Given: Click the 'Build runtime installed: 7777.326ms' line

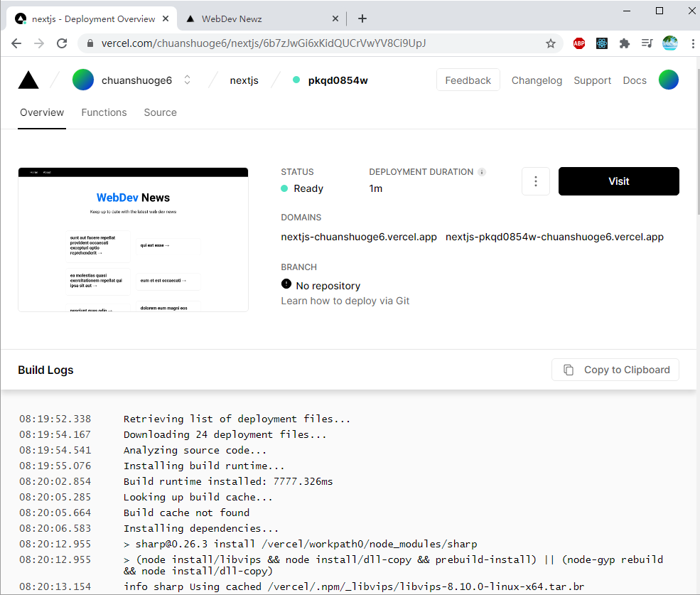Looking at the screenshot, I should (228, 481).
